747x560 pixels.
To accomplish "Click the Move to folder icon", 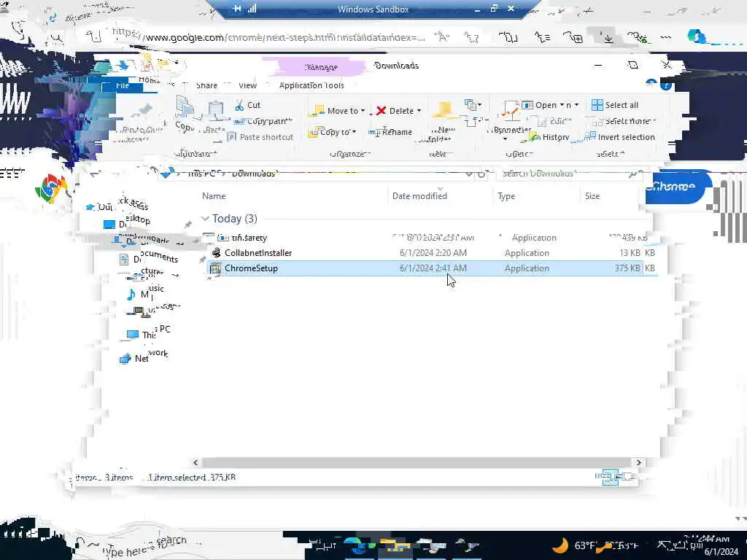I will click(x=317, y=112).
